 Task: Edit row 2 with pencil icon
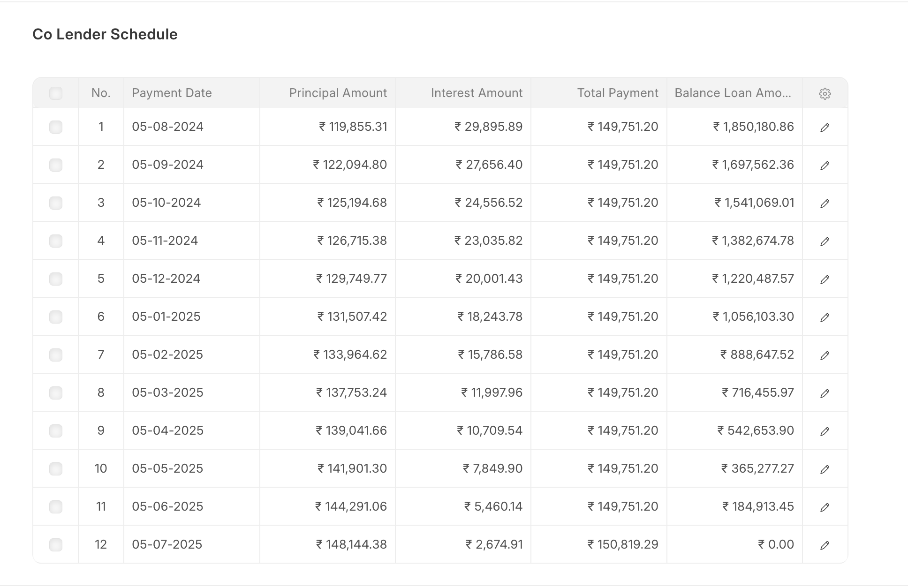(825, 165)
